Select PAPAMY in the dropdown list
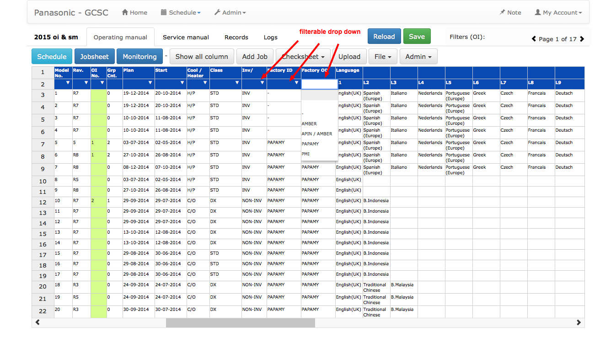616x364 pixels. pos(311,144)
